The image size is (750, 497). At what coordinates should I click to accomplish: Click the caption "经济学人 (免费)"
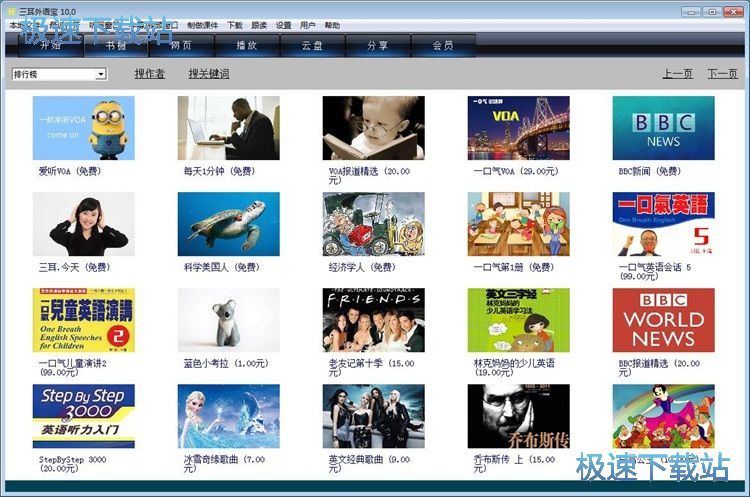(x=362, y=267)
